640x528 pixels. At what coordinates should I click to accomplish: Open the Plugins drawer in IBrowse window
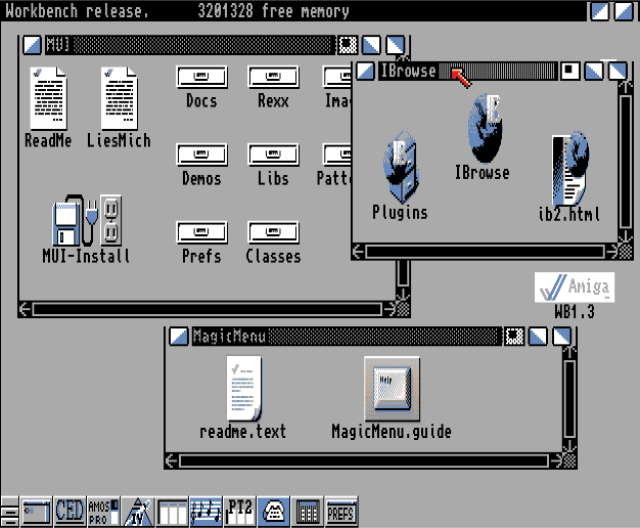tap(401, 167)
